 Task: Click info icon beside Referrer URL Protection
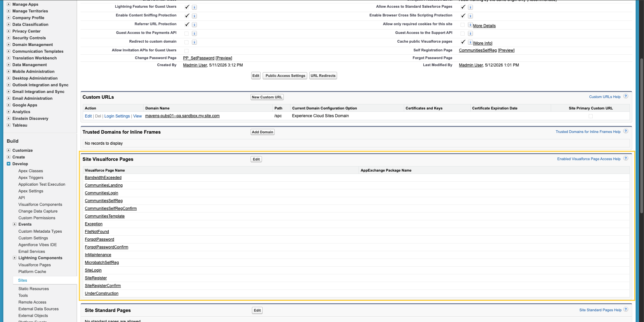pyautogui.click(x=194, y=25)
